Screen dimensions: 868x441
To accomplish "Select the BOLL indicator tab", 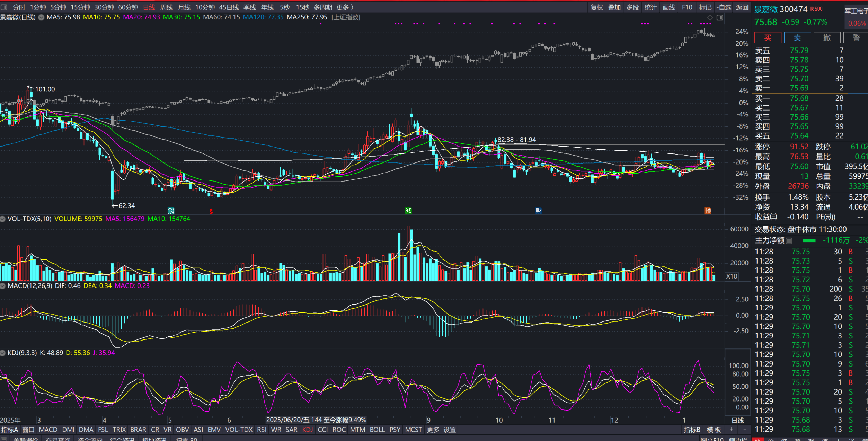I will click(377, 430).
